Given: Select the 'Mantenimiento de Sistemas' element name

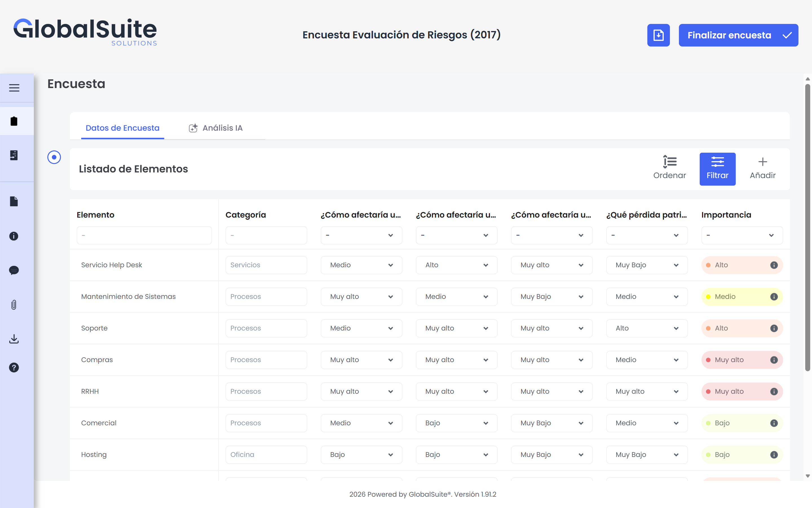Looking at the screenshot, I should (x=128, y=297).
